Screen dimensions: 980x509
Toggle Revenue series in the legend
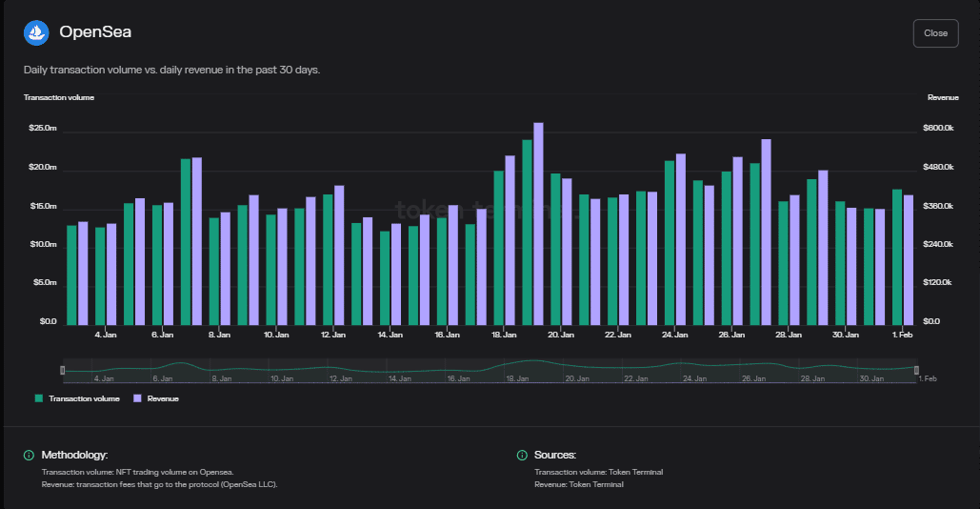(x=156, y=398)
